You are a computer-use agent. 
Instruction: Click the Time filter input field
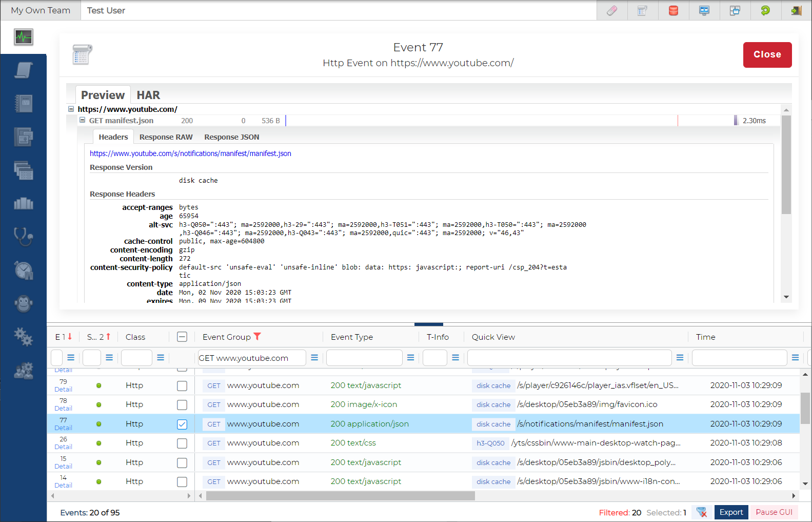(739, 358)
